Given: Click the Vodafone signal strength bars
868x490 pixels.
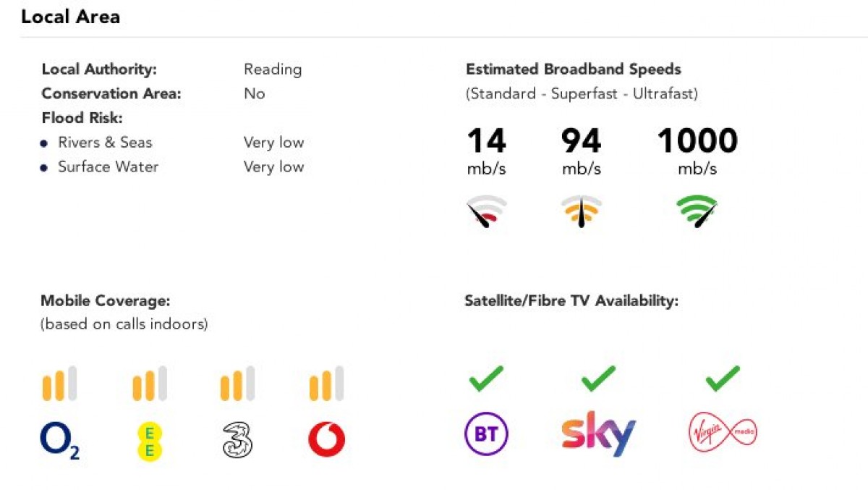Looking at the screenshot, I should [326, 384].
